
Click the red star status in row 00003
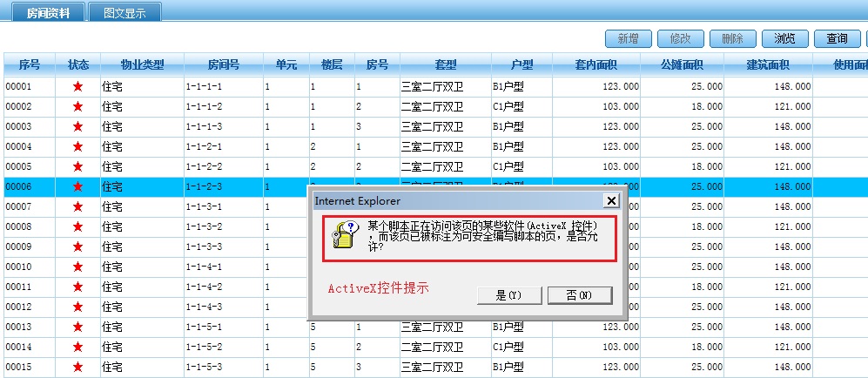(77, 126)
